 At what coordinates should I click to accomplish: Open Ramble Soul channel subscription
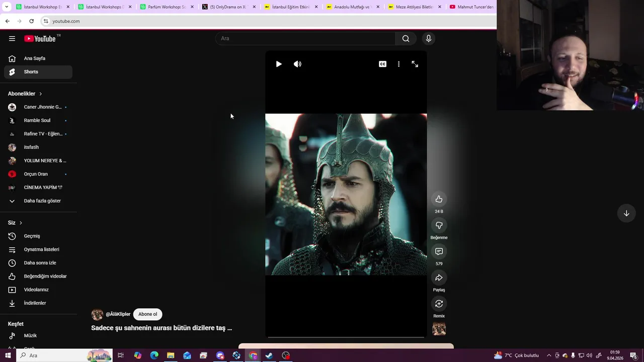(x=38, y=121)
